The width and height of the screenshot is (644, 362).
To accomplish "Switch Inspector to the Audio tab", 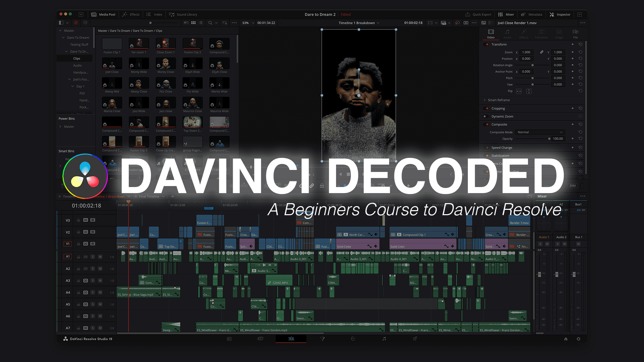I will tap(507, 34).
